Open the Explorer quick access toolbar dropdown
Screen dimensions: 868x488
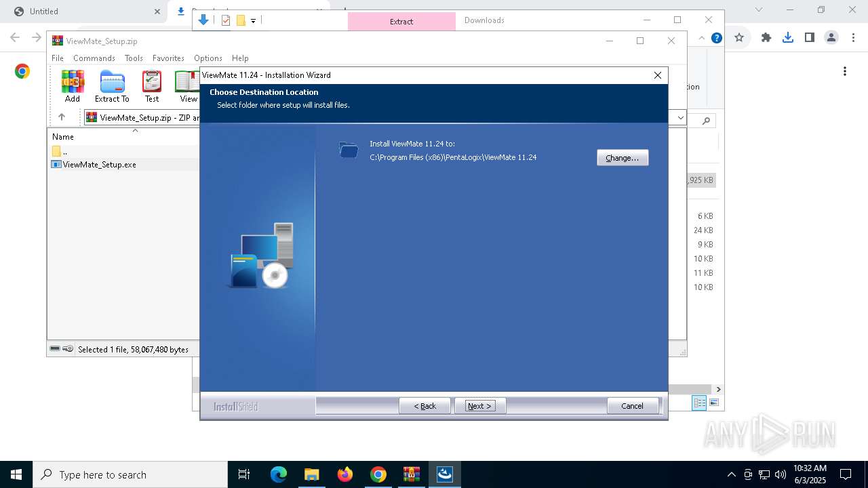[x=253, y=21]
